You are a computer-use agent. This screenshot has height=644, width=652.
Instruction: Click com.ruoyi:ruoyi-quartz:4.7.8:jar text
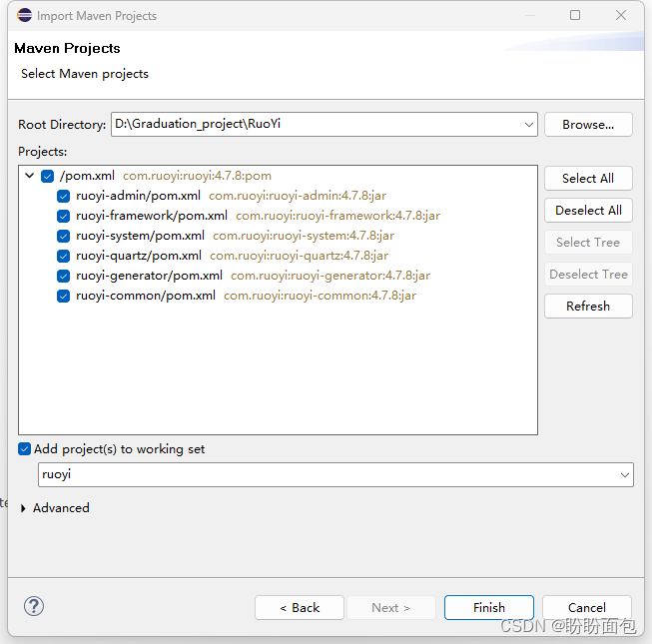coord(299,256)
